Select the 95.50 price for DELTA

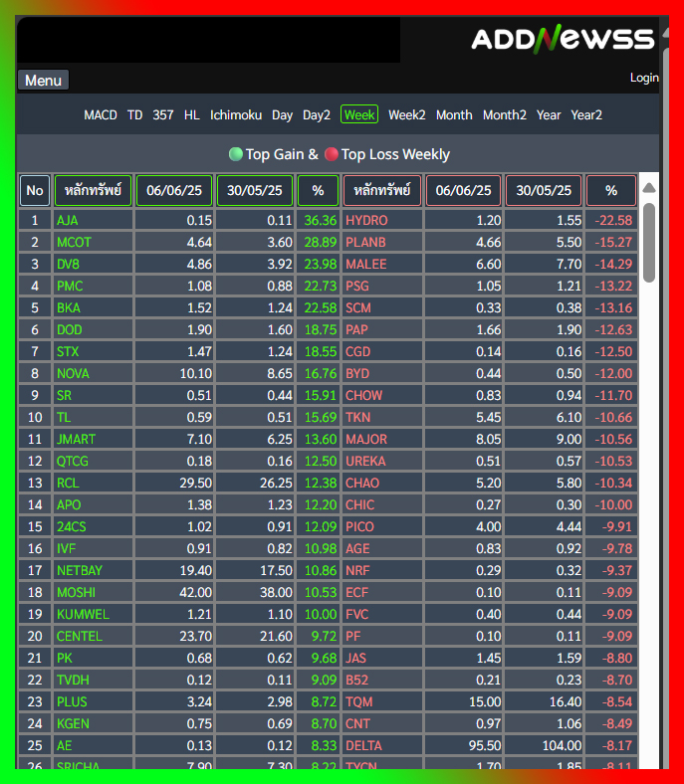coord(463,745)
